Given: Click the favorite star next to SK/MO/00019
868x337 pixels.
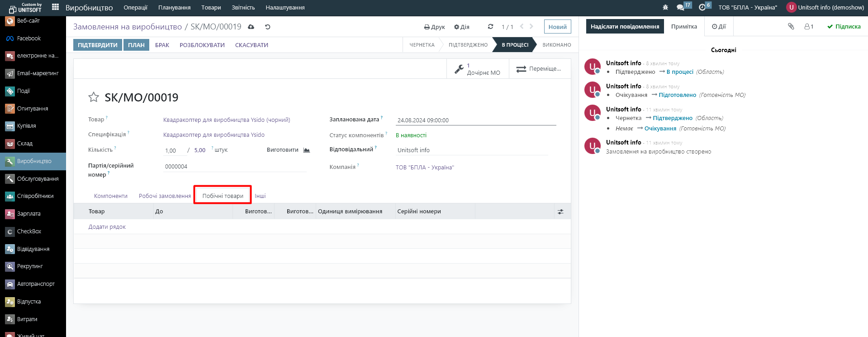Looking at the screenshot, I should point(94,97).
